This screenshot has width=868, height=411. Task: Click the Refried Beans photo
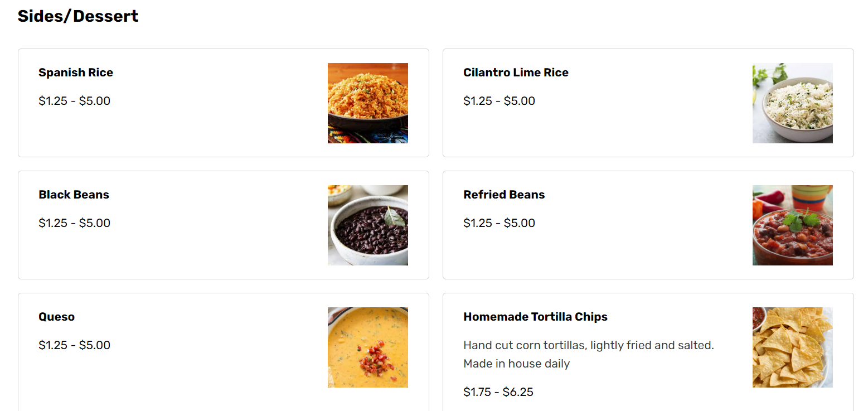pyautogui.click(x=792, y=225)
